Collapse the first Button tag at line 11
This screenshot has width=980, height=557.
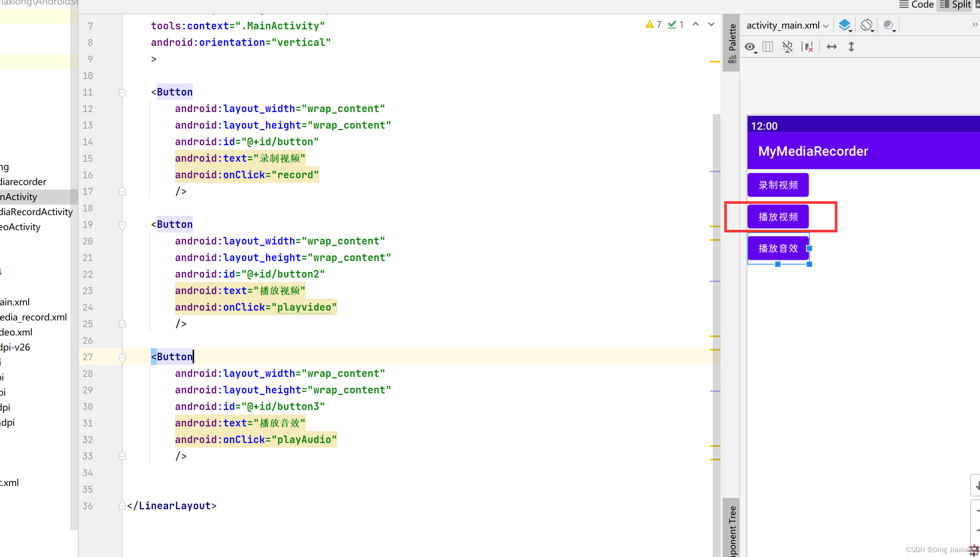click(x=122, y=93)
